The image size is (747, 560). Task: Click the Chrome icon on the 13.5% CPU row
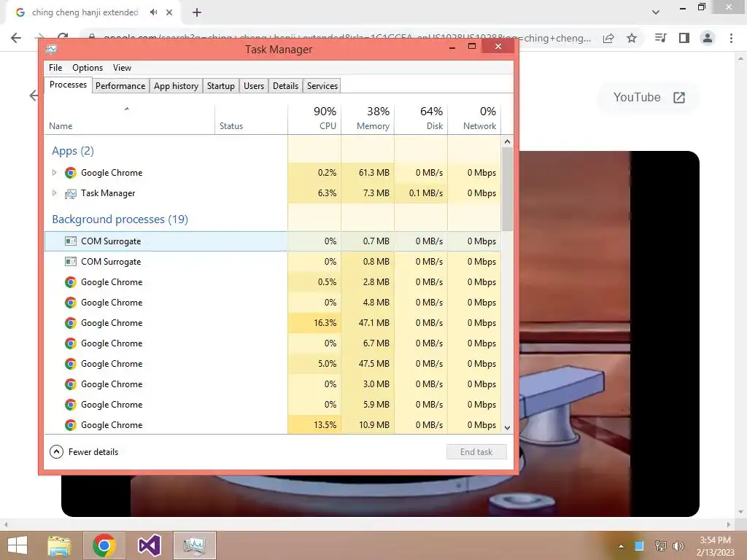click(71, 425)
